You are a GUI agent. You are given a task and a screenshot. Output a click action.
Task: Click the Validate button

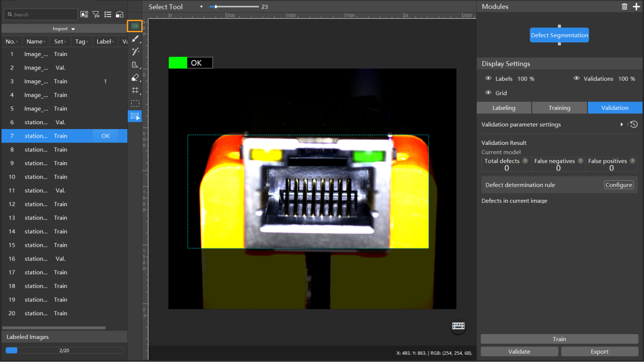[x=519, y=351]
